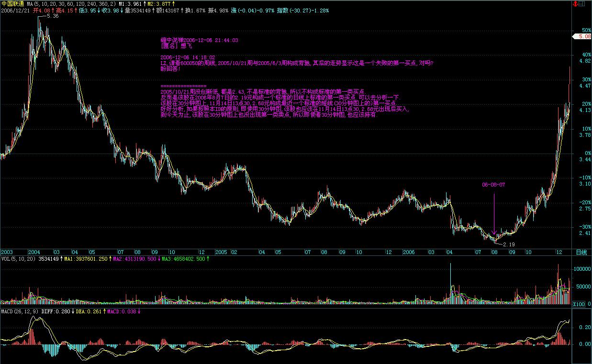Click the 2006 year marker on the date axis
Viewport: 592px width, 364px height.
[408, 252]
